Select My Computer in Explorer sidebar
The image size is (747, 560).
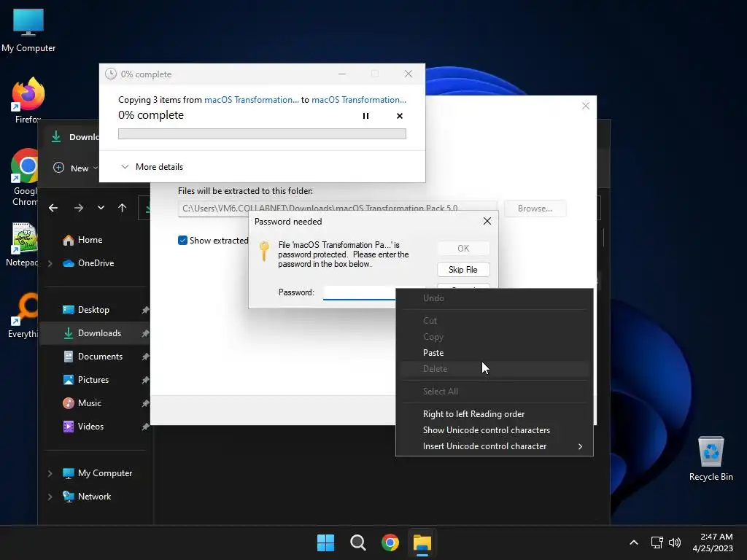pos(97,472)
